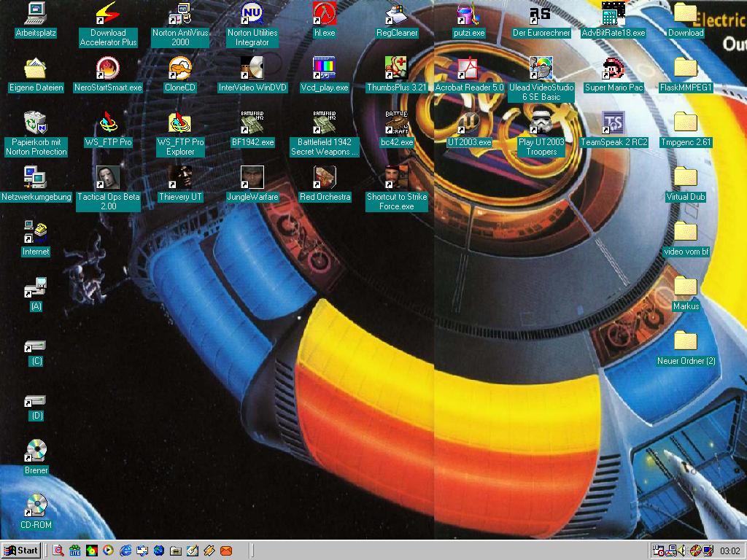Open Virtual Dub folder

tap(686, 184)
